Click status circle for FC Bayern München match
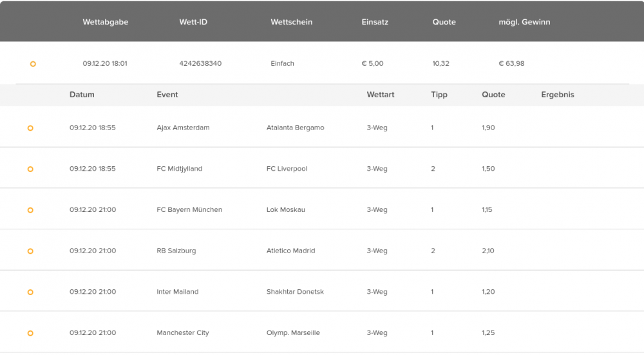Viewport: 644px width, 355px height. 30,211
